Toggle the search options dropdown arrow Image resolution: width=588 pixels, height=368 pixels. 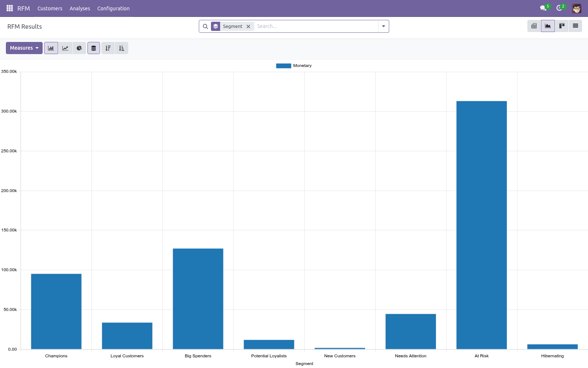pyautogui.click(x=383, y=26)
